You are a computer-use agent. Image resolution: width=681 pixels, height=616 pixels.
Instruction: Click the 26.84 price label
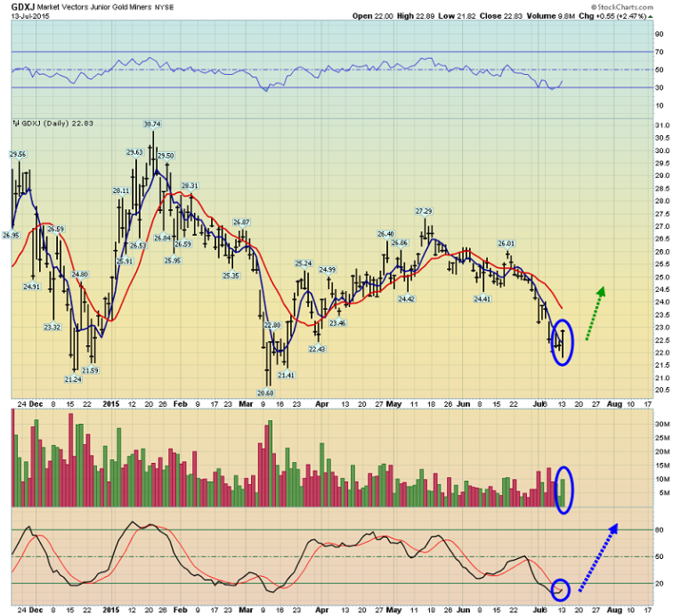(x=162, y=238)
